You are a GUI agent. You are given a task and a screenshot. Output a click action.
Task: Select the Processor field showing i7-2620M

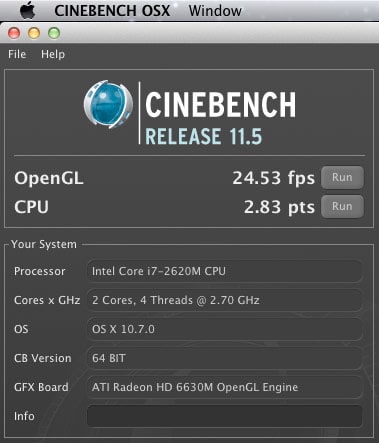(225, 271)
